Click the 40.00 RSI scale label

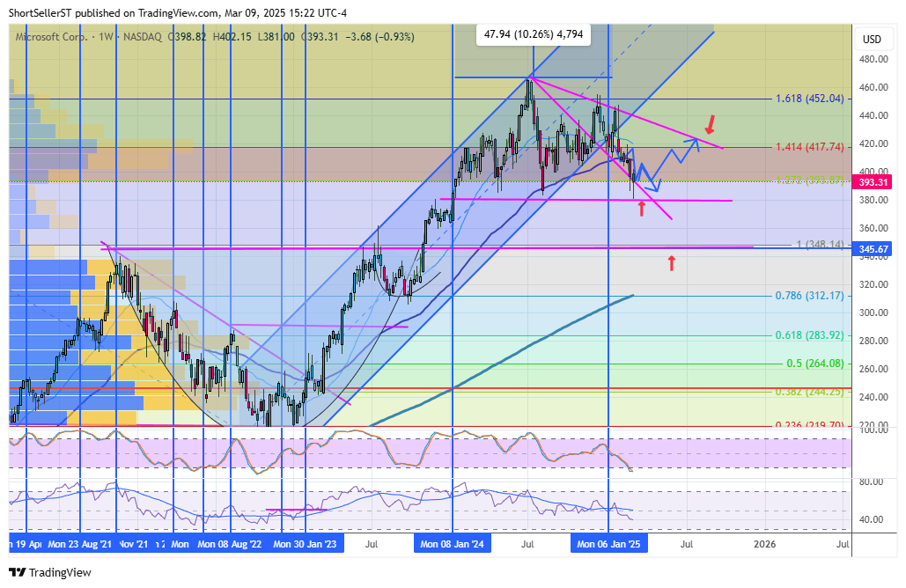click(x=872, y=519)
